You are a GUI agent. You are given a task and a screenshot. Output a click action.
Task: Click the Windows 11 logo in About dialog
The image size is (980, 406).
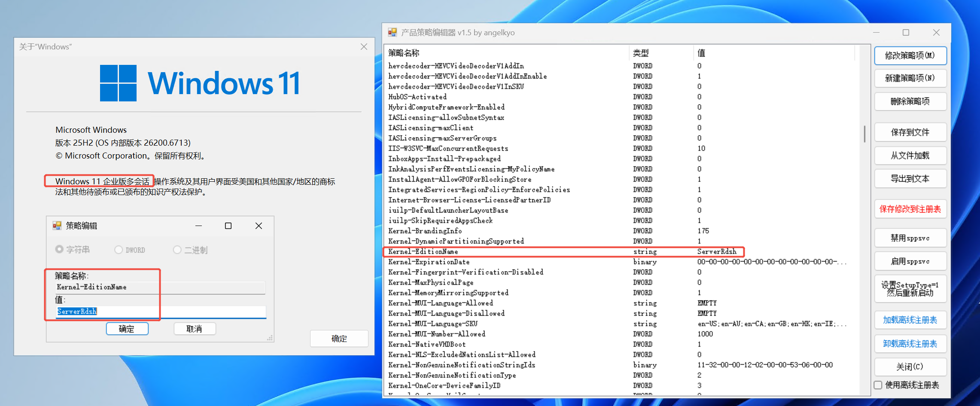(200, 83)
